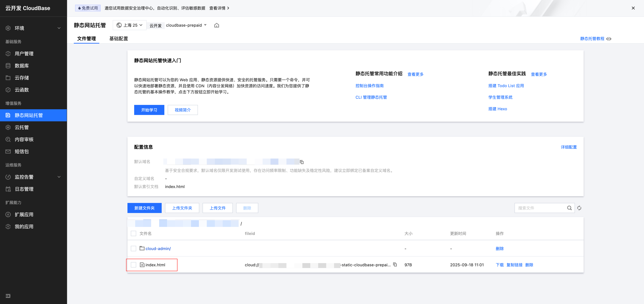Screen dimensions: 644x304
Task: Click the magnifier search icon in the file search box
Action: coord(569,208)
